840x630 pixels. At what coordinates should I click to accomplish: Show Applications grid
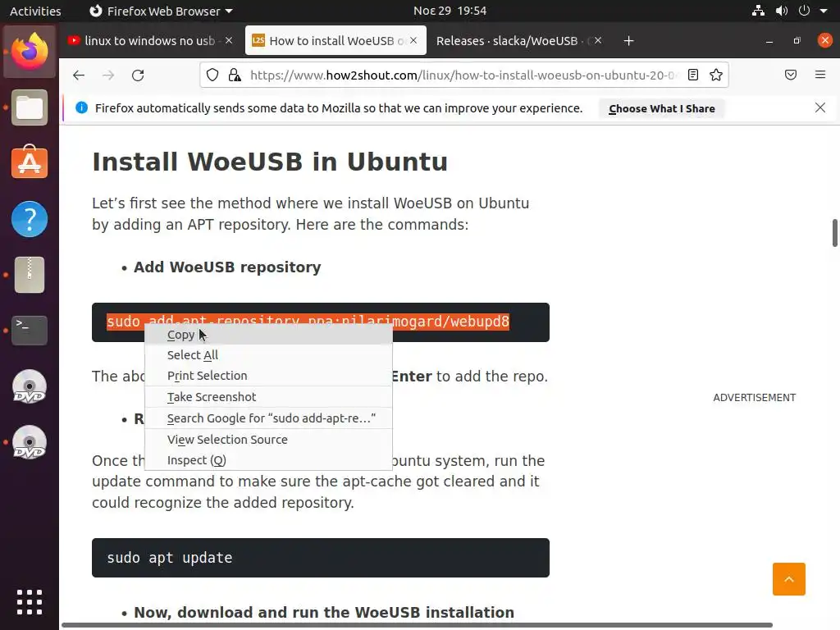pos(30,602)
